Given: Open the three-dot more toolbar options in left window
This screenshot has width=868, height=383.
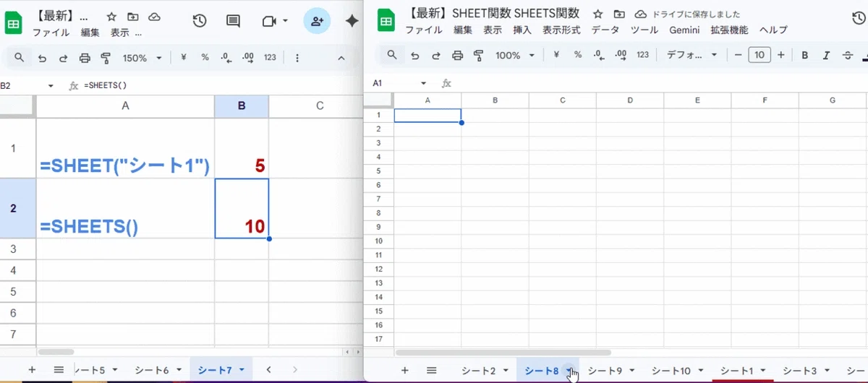Looking at the screenshot, I should pos(297,58).
